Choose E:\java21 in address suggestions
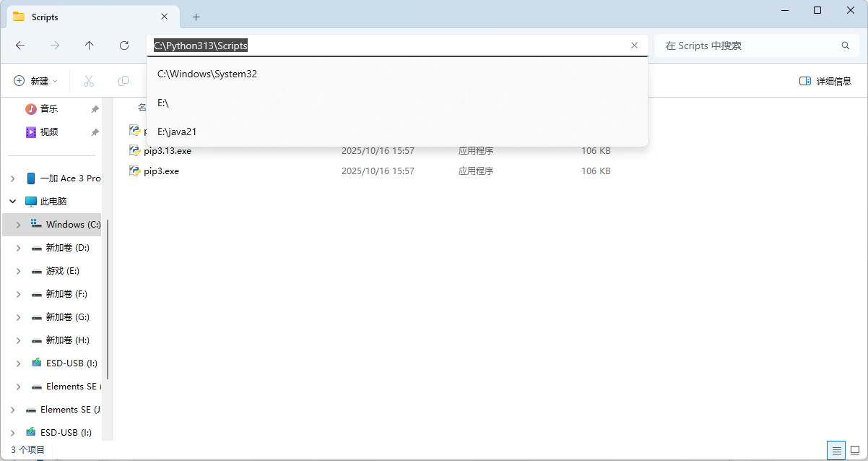This screenshot has height=461, width=868. pyautogui.click(x=177, y=132)
